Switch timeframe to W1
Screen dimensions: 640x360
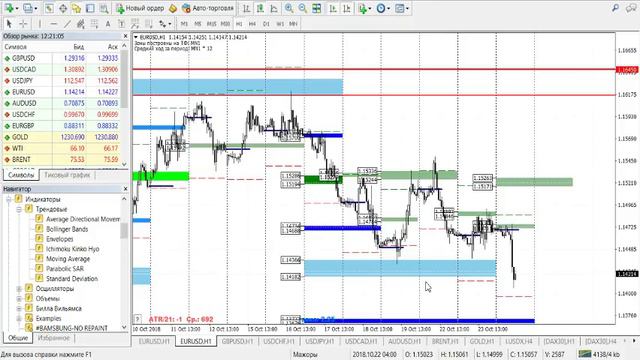[280, 24]
